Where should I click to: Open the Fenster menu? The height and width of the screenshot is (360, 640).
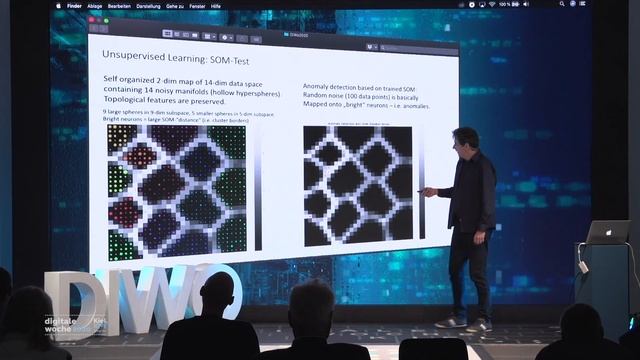197,6
